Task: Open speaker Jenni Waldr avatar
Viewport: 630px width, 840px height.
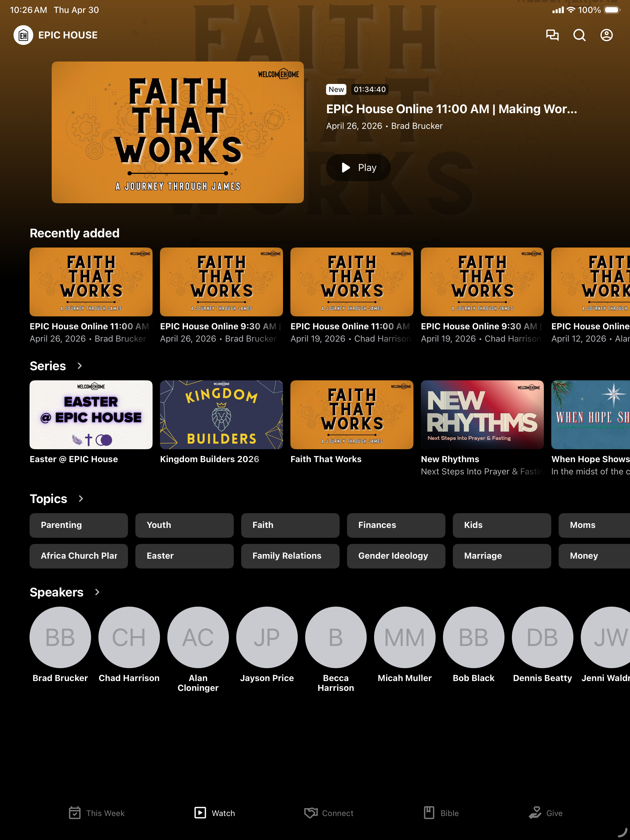Action: point(605,637)
